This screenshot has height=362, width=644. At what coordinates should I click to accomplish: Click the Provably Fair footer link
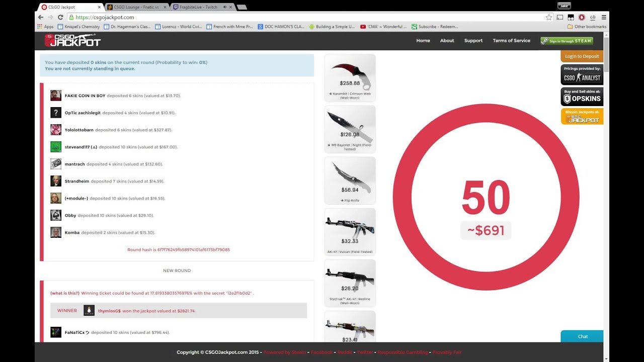[447, 352]
